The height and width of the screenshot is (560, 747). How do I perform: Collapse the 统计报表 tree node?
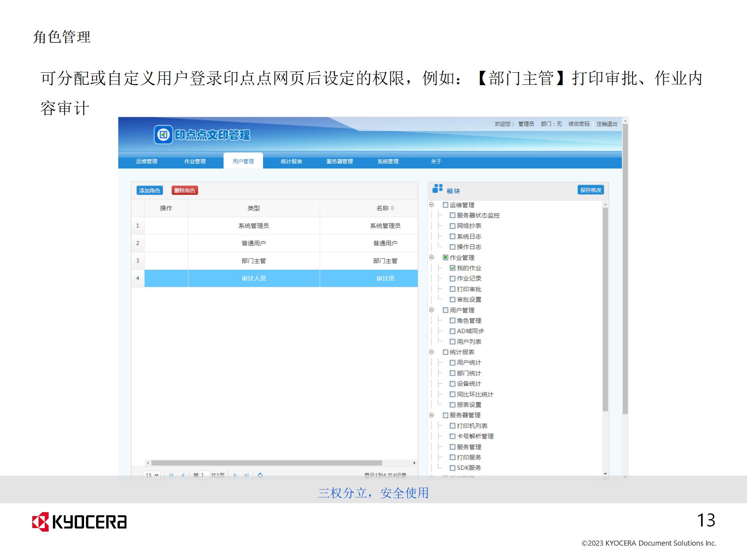(431, 352)
